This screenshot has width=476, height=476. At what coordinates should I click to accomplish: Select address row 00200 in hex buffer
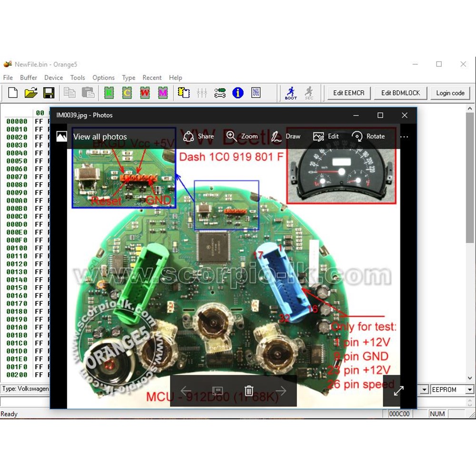[x=17, y=375]
